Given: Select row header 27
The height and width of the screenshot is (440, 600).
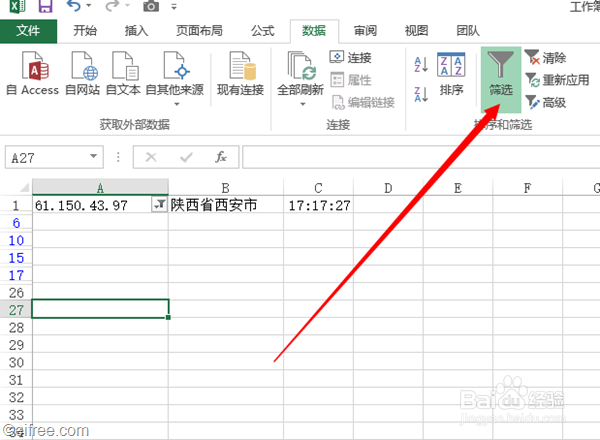Looking at the screenshot, I should (x=16, y=310).
